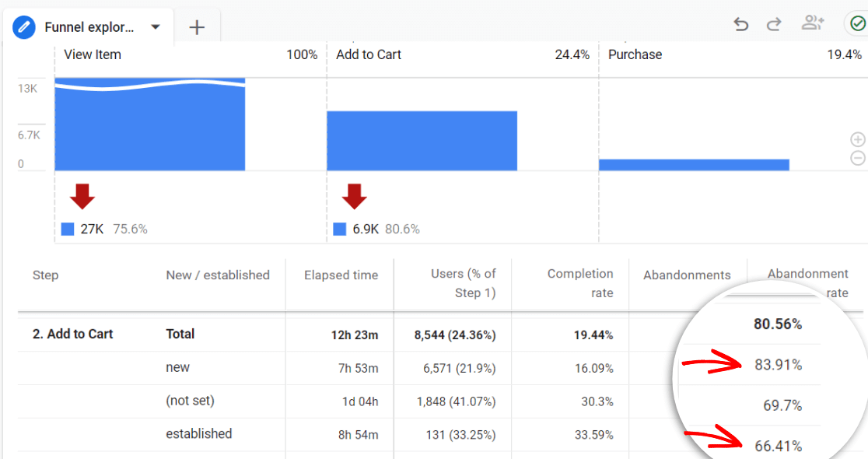Open the Funnel exploration tab dropdown arrow
The image size is (868, 459).
(x=156, y=27)
